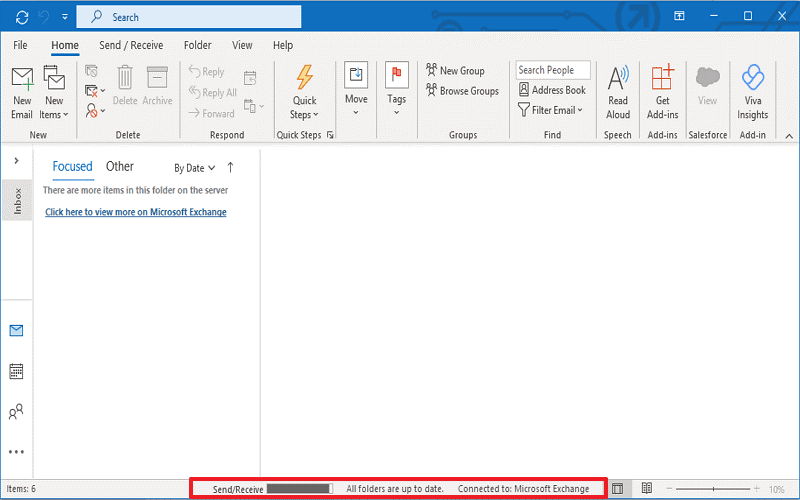The height and width of the screenshot is (500, 800).
Task: Click here to view more on Microsoft Exchange
Action: point(136,212)
